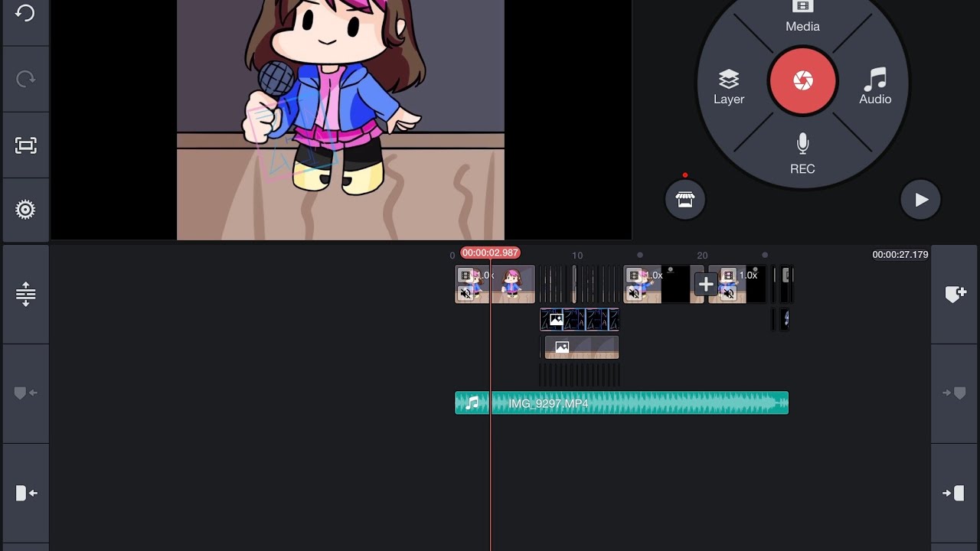The height and width of the screenshot is (551, 980).
Task: Open the Audio browser
Action: (x=875, y=86)
